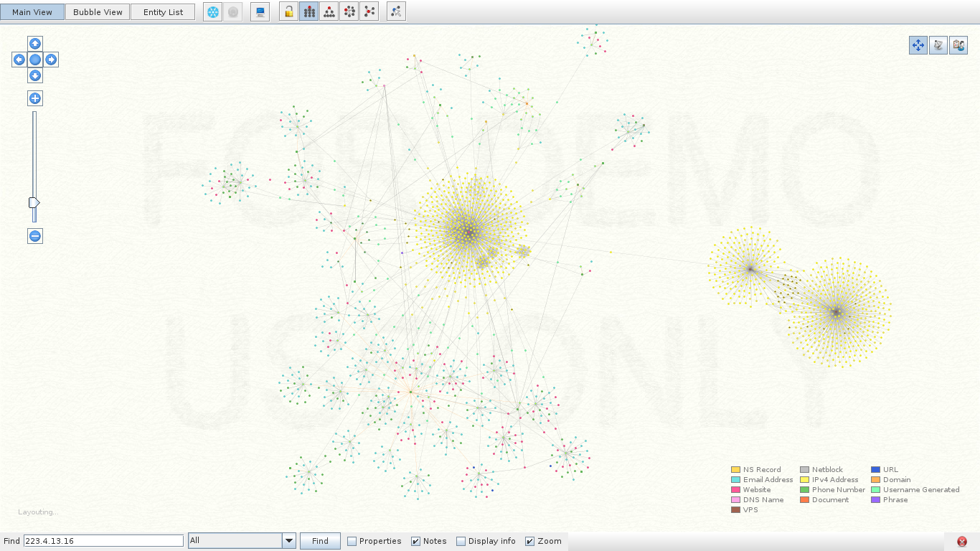Click the satellite dish icon in the graph corner
This screenshot has height=551, width=980.
click(x=938, y=45)
